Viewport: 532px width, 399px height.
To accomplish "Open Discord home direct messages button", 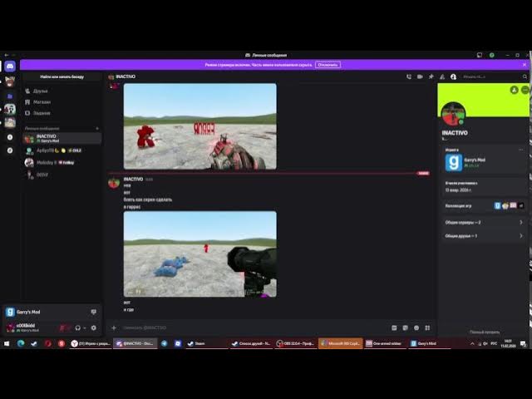I will click(10, 66).
